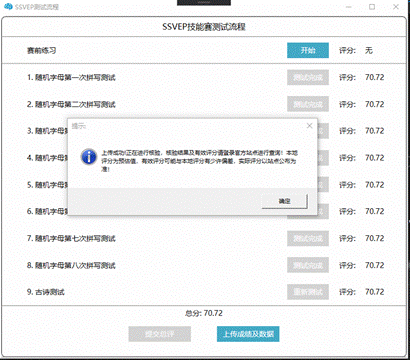
Task: Click 测试完成 button for seventh spelling test
Action: (x=308, y=238)
